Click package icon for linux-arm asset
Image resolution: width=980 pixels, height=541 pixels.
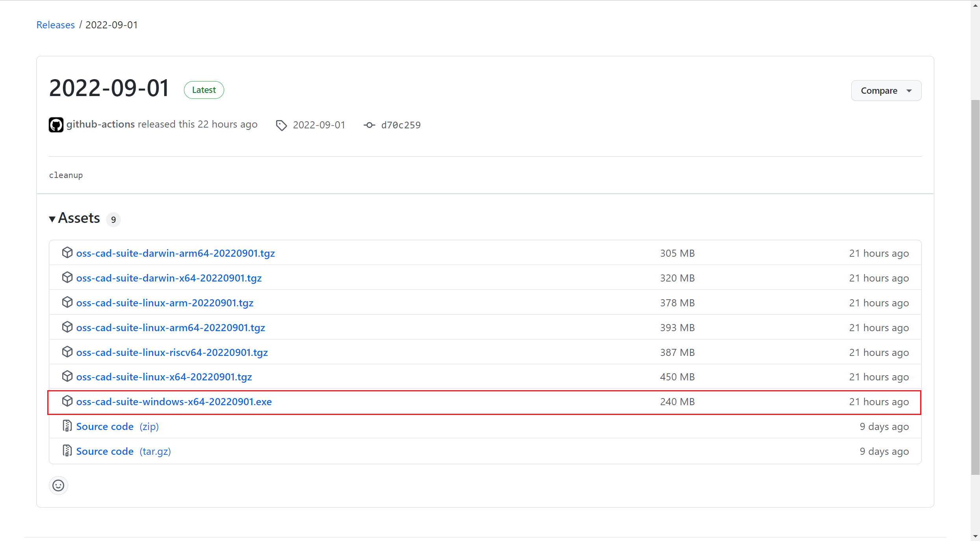[67, 302]
